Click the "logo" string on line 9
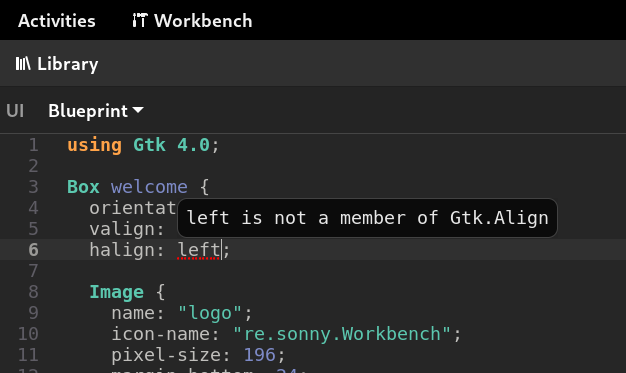 (210, 313)
